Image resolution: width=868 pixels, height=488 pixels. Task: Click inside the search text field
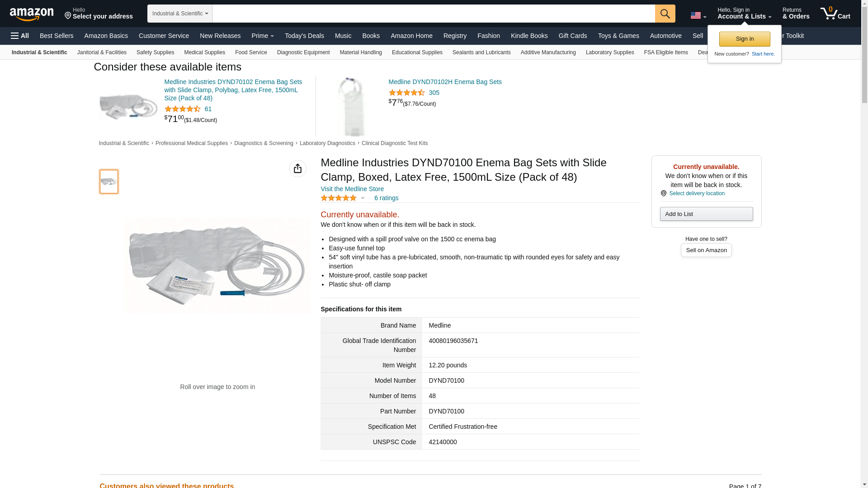coord(433,14)
